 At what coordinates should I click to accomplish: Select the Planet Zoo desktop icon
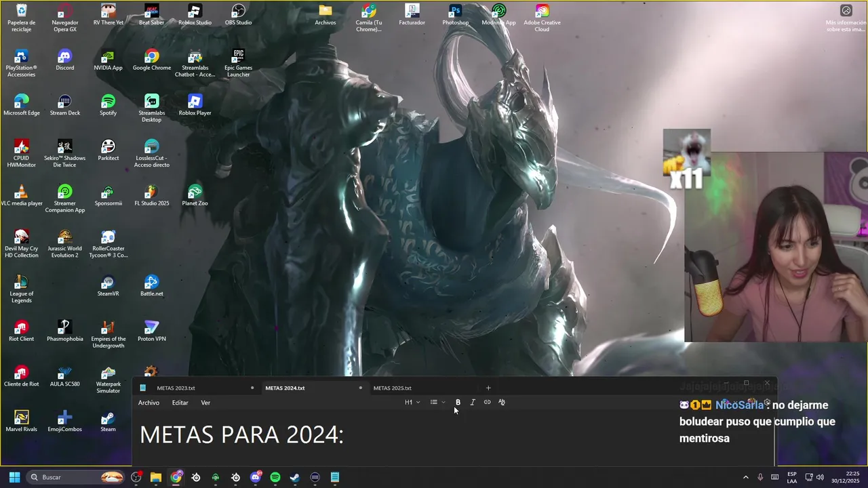coord(195,196)
